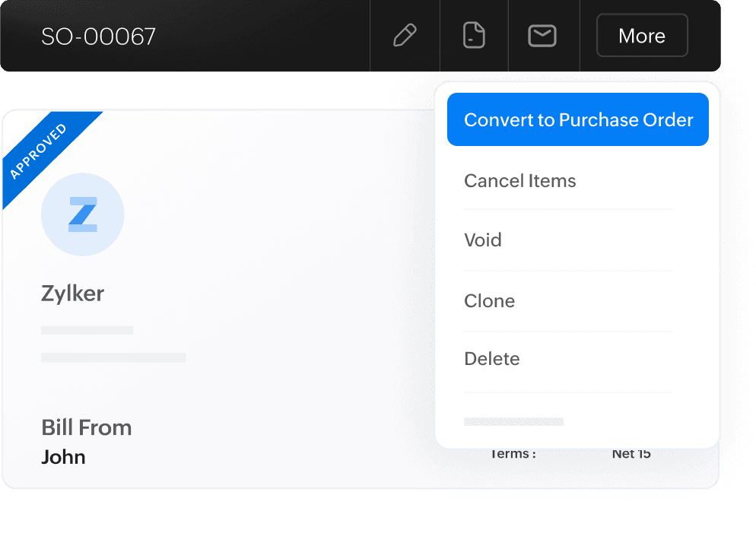The height and width of the screenshot is (546, 756).
Task: Select Convert to Purchase Order
Action: click(x=578, y=119)
